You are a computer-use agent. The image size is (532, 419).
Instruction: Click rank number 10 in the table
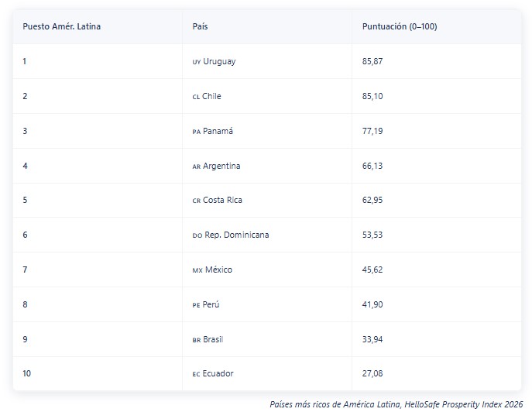pos(26,373)
